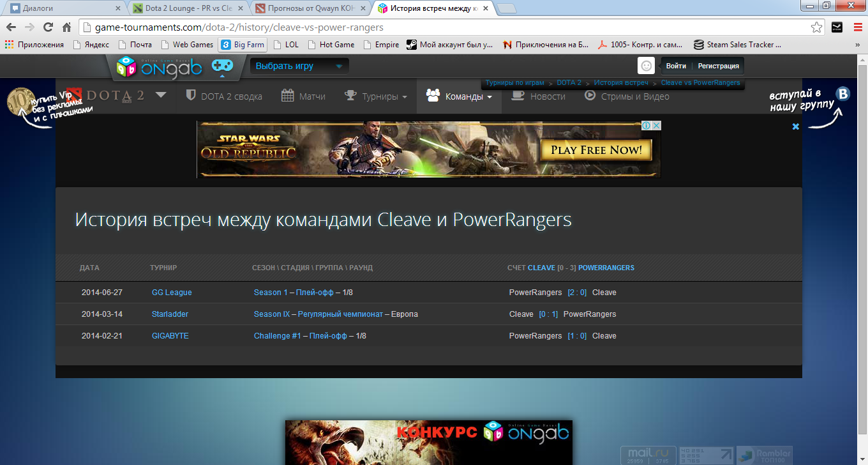Expand the 'Выбрать игру' dropdown

pos(299,66)
